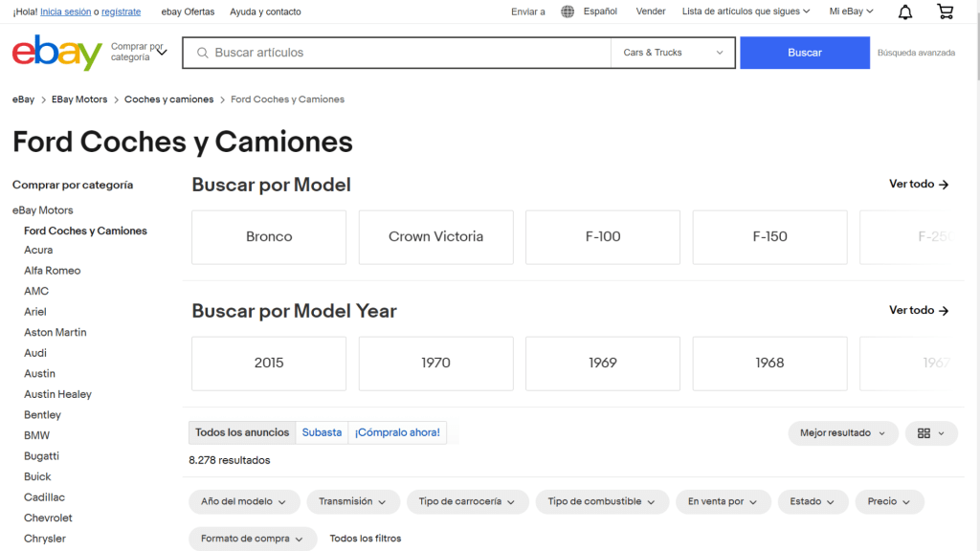The height and width of the screenshot is (551, 980).
Task: Select the 1969 model year card
Action: [603, 363]
